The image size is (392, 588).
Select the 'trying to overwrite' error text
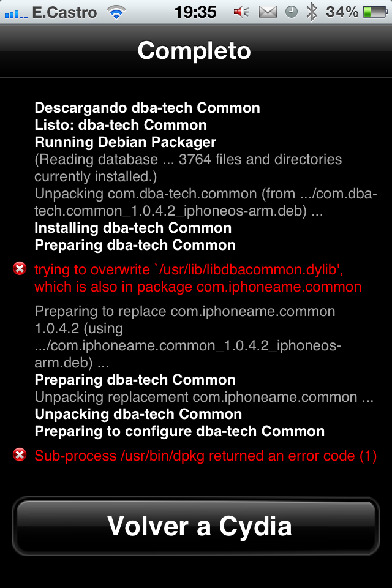(198, 278)
